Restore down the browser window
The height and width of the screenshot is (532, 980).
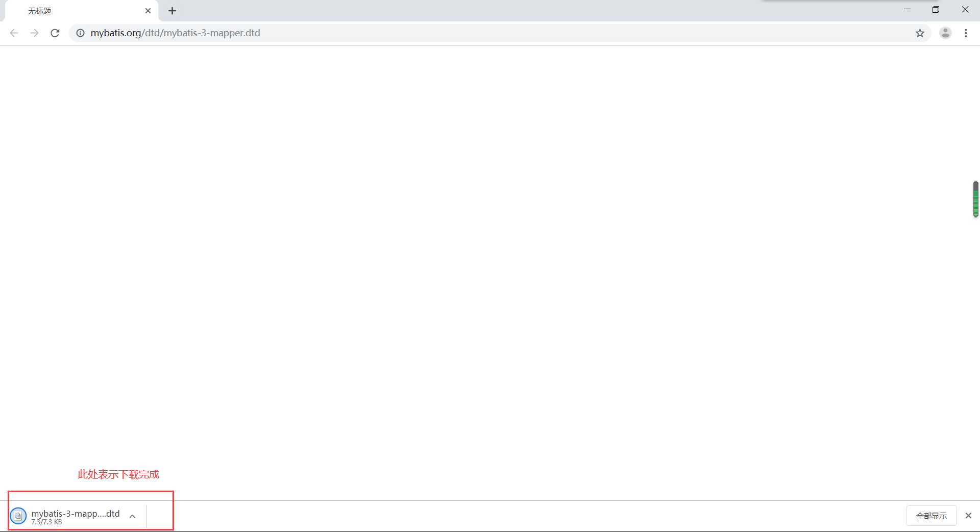pyautogui.click(x=936, y=10)
